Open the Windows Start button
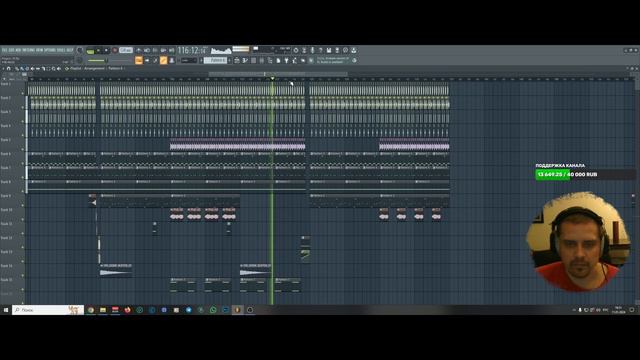 6,310
